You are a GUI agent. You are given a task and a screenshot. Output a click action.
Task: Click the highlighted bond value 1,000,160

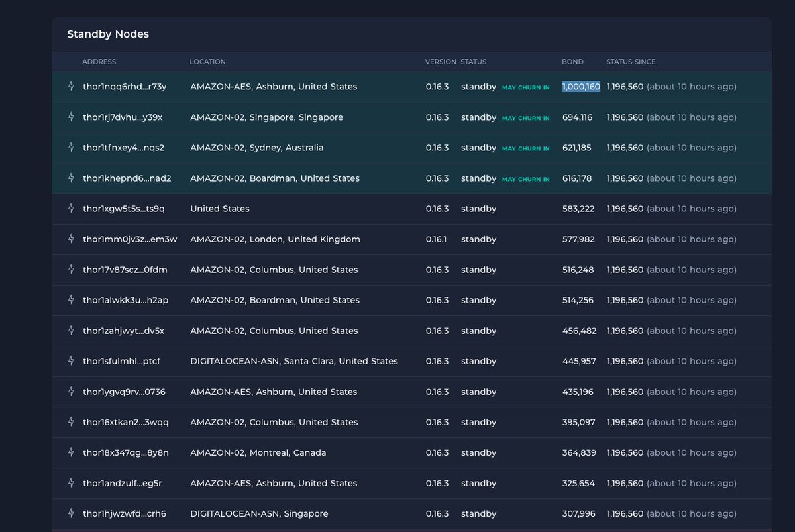pyautogui.click(x=581, y=87)
